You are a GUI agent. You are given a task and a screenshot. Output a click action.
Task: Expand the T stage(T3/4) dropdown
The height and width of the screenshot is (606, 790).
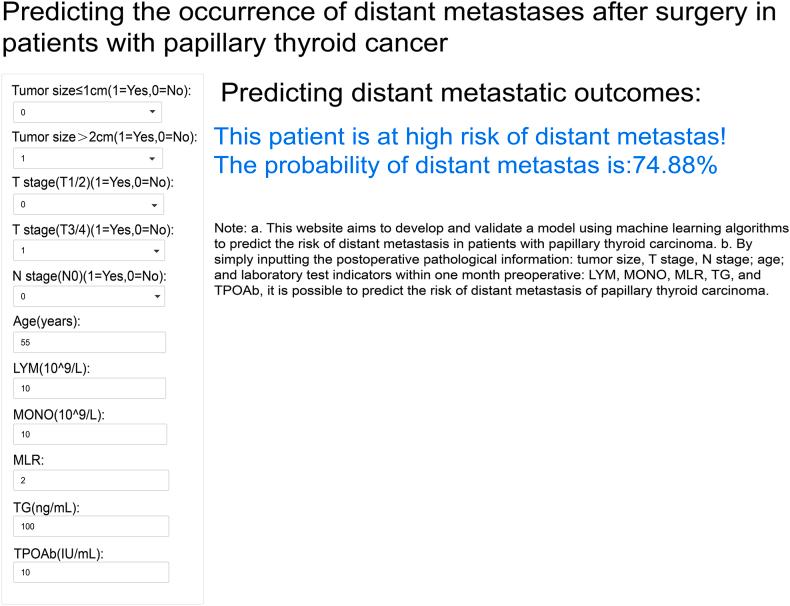point(85,251)
